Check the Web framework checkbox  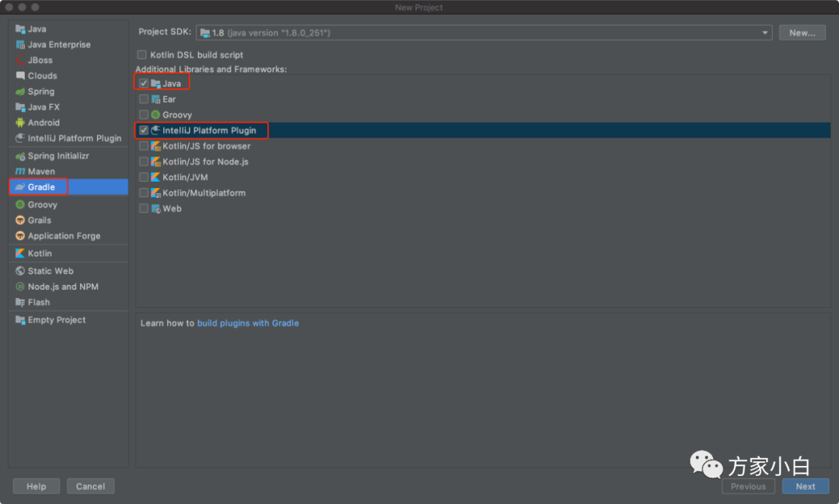tap(144, 209)
